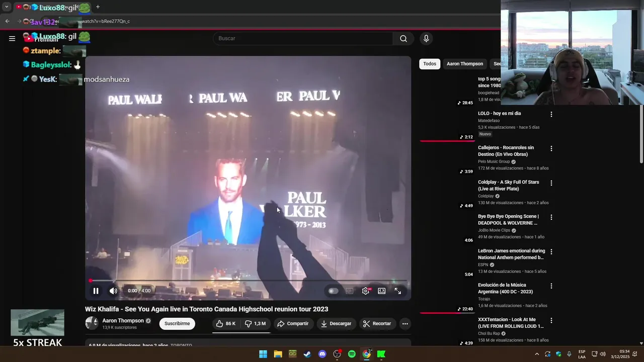644x362 pixels.
Task: Open options for Bye Bye Bye Opening Scene
Action: click(551, 217)
